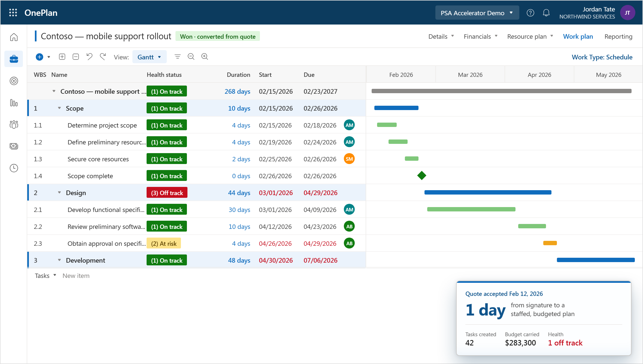
Task: Collapse the Design section
Action: point(59,193)
